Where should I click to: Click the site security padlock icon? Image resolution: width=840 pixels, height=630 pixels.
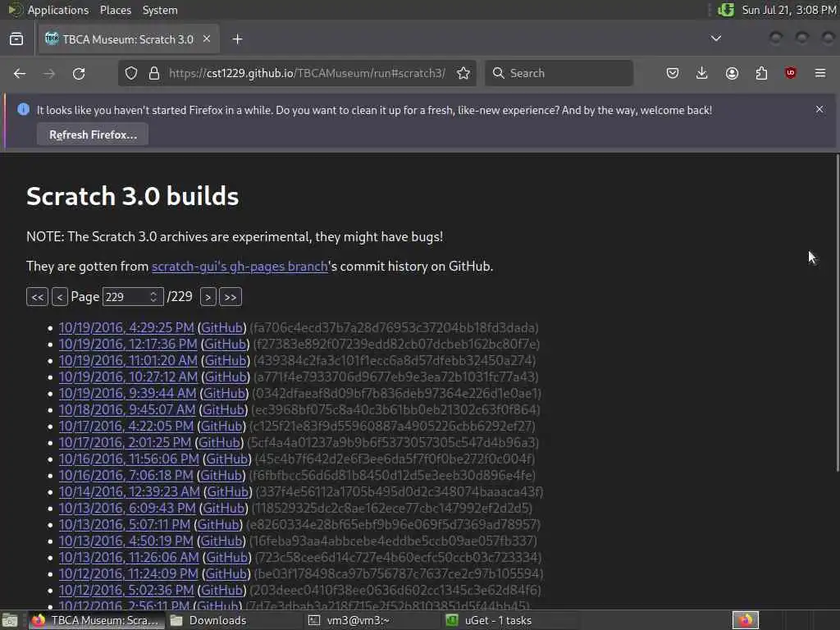click(x=154, y=73)
